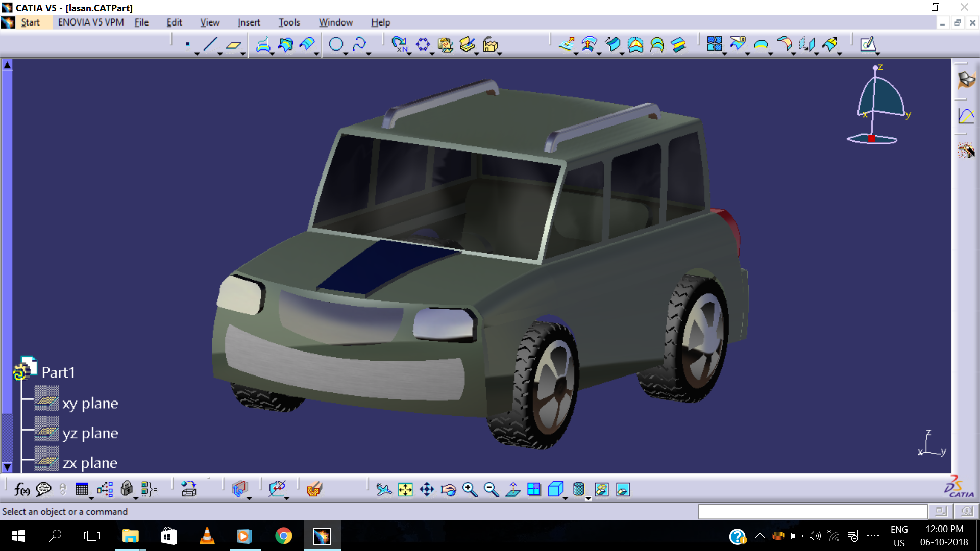Open the Window menu
The width and height of the screenshot is (980, 551).
[x=336, y=22]
